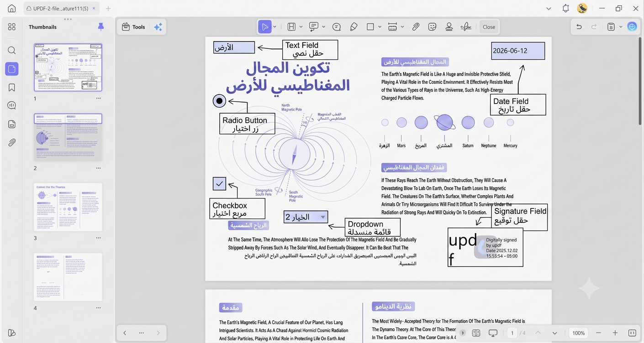Click the undo button
This screenshot has width=644, height=343.
[579, 27]
